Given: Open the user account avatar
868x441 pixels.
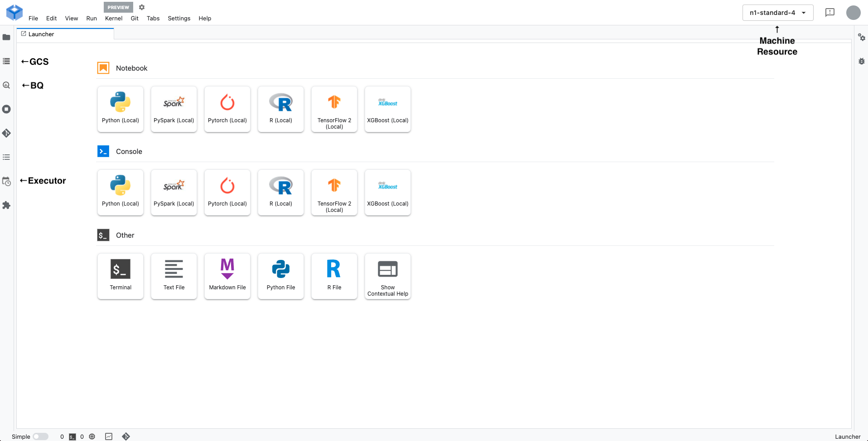Looking at the screenshot, I should pos(853,13).
